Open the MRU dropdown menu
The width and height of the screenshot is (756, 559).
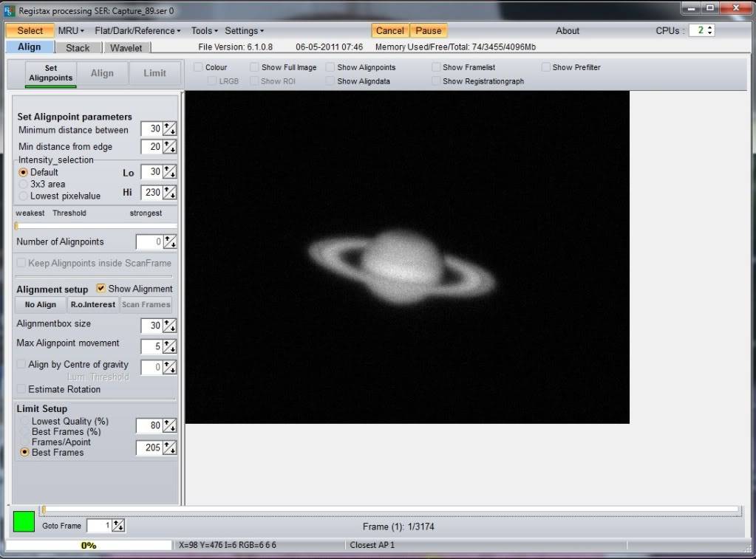pos(71,31)
